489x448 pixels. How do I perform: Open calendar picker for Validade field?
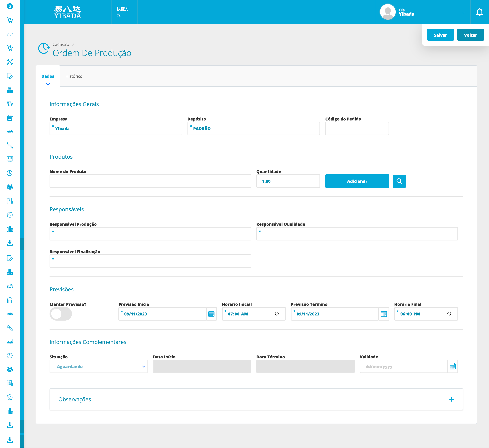[x=452, y=367]
